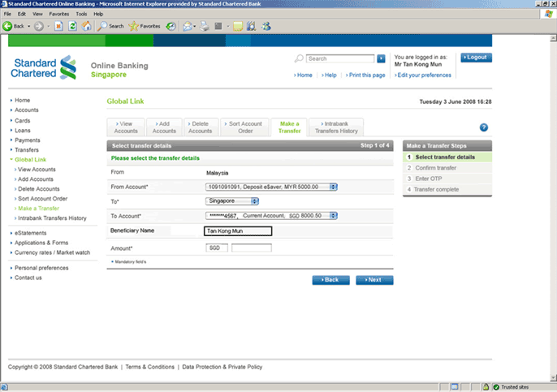Open the Search magnifier toolbar button
Viewport: 557px width, 392px height.
pos(110,26)
